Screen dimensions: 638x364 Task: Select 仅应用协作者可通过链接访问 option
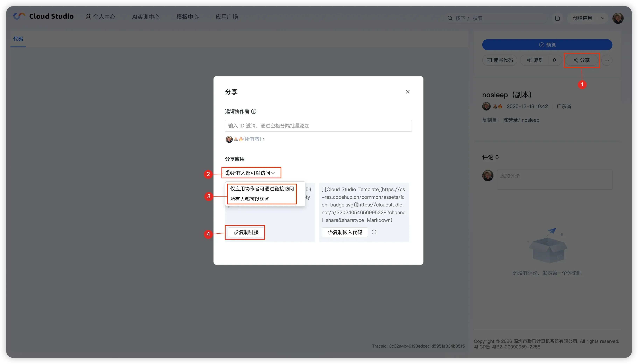(262, 189)
